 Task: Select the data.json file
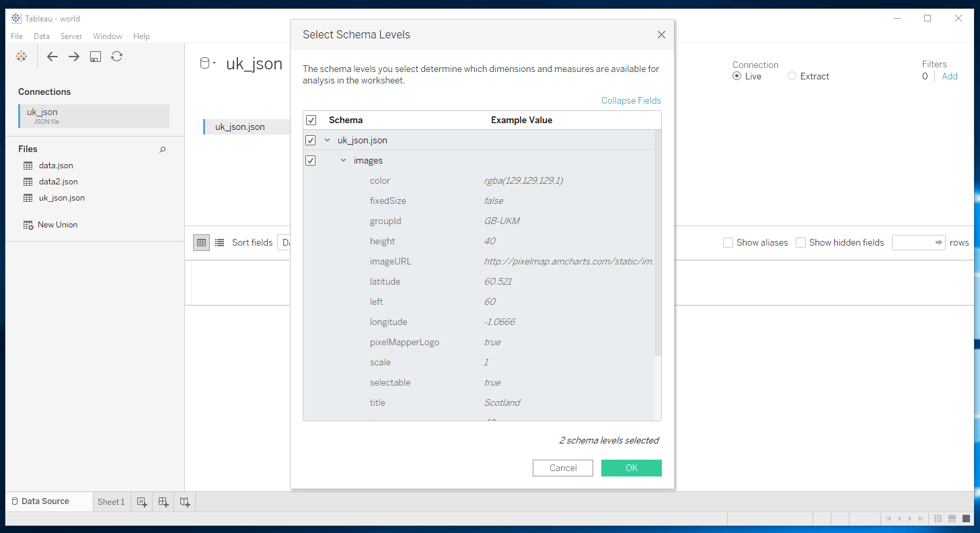click(x=56, y=166)
